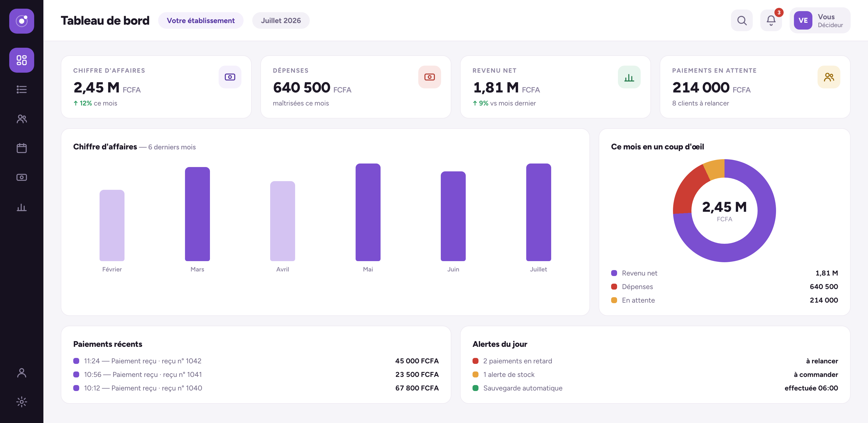
Task: Click the En attente orange legend dot
Action: (614, 300)
